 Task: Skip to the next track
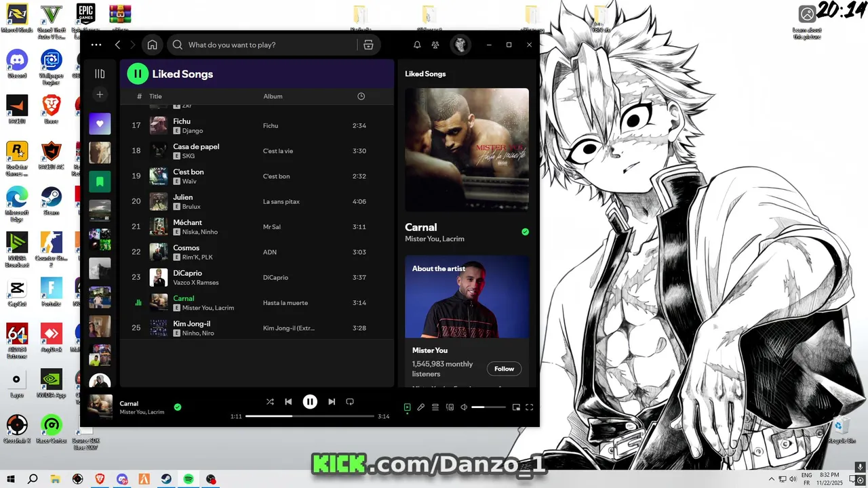point(332,402)
